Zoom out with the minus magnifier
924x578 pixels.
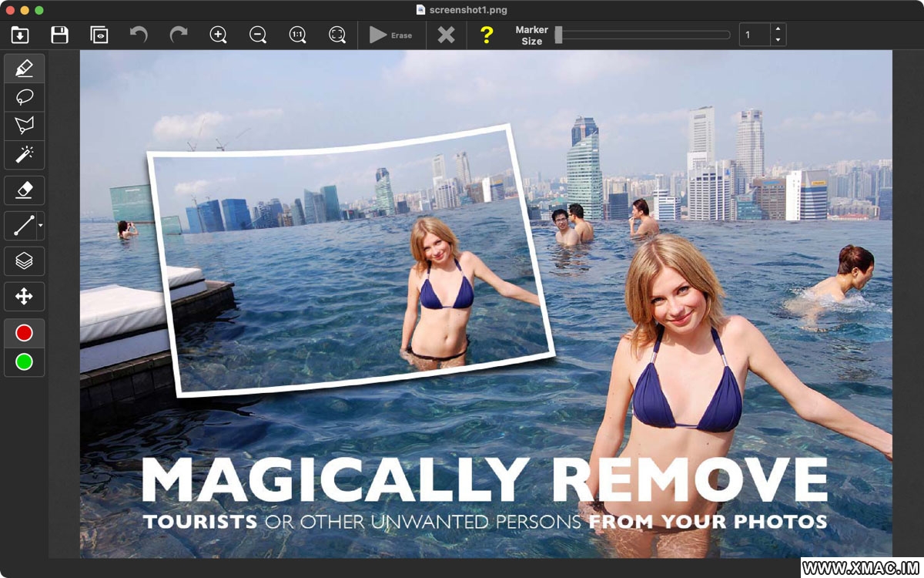coord(258,35)
